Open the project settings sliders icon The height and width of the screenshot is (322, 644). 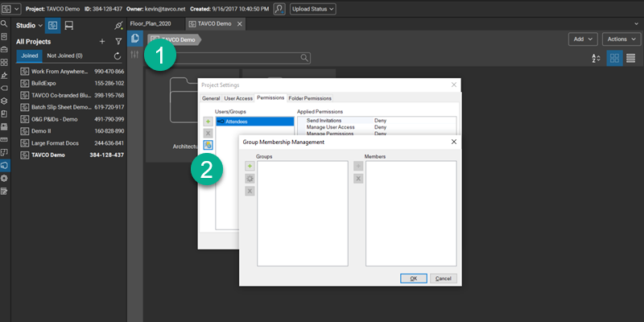pyautogui.click(x=134, y=54)
